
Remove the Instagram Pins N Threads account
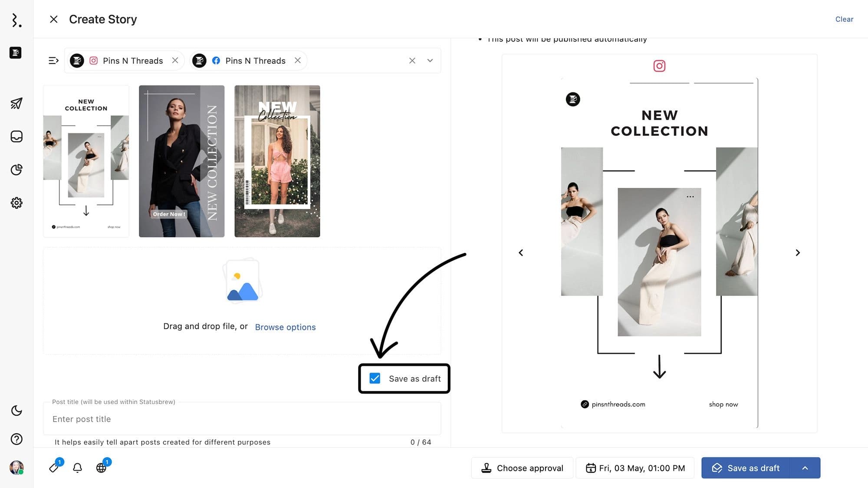[x=174, y=60]
